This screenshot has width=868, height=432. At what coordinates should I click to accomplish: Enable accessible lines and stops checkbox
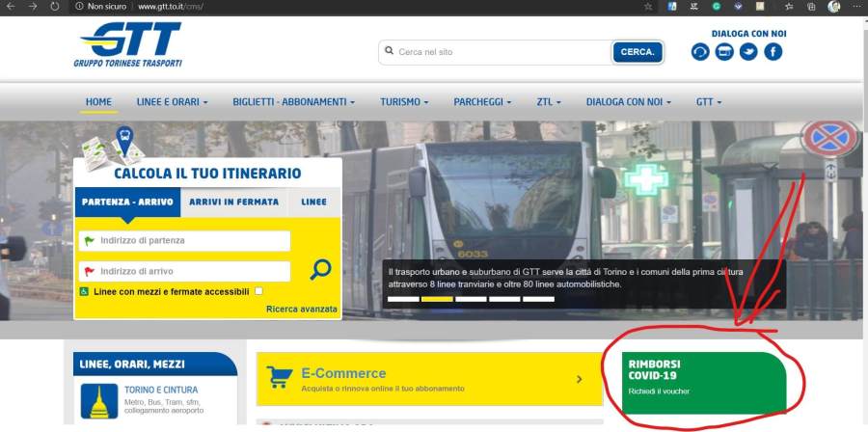(x=258, y=291)
